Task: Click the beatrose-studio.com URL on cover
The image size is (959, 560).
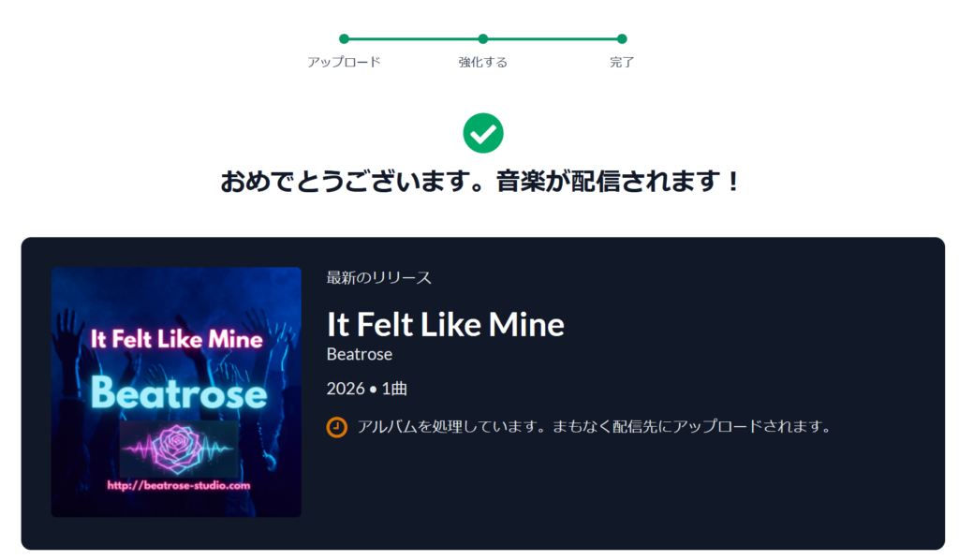Action: [179, 485]
